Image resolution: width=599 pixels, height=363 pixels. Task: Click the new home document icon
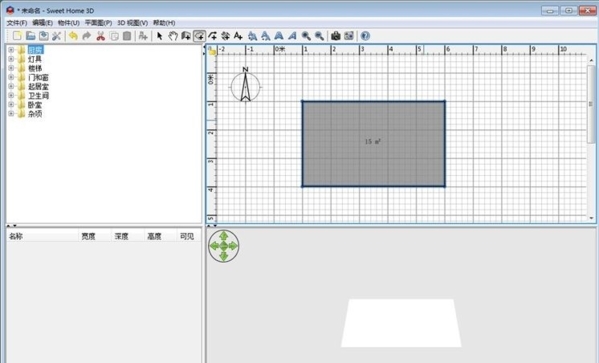[17, 36]
